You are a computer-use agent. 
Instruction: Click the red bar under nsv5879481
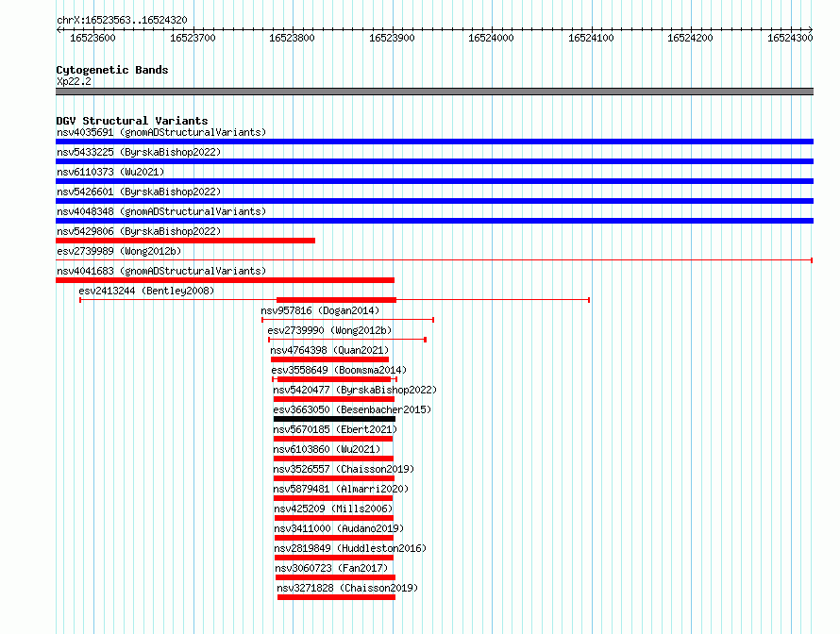click(333, 498)
